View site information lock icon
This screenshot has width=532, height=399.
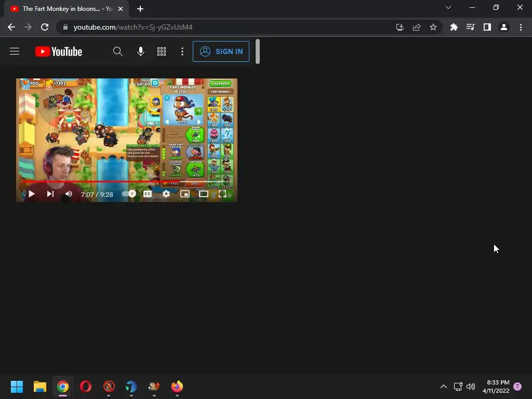[65, 27]
